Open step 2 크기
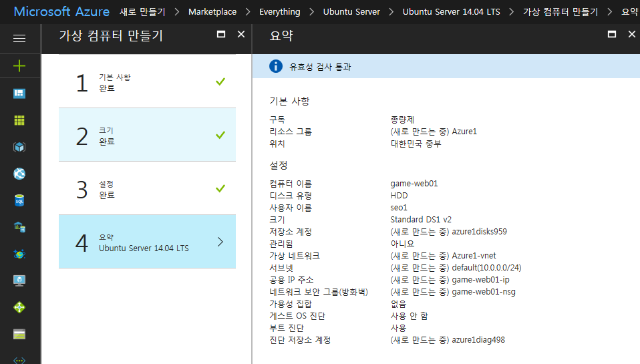This screenshot has height=364, width=640. tap(148, 135)
